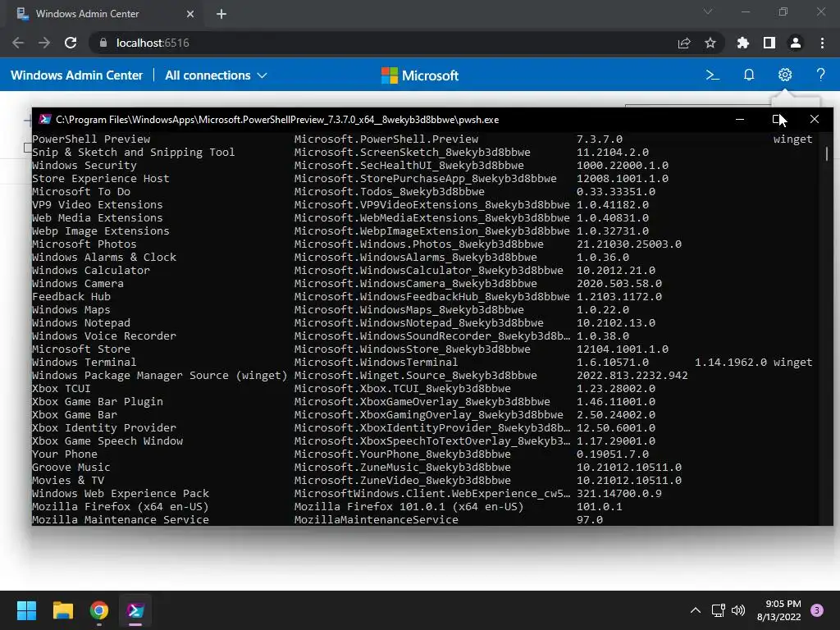Screen dimensions: 840x630
Task: Click 'Snip & Sketch and Snipping Tool' text
Action: pos(134,153)
